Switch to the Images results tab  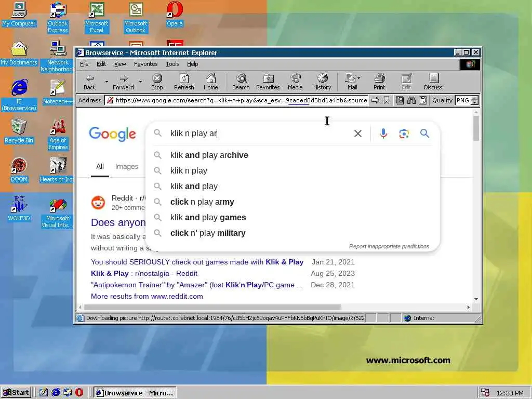tap(127, 167)
